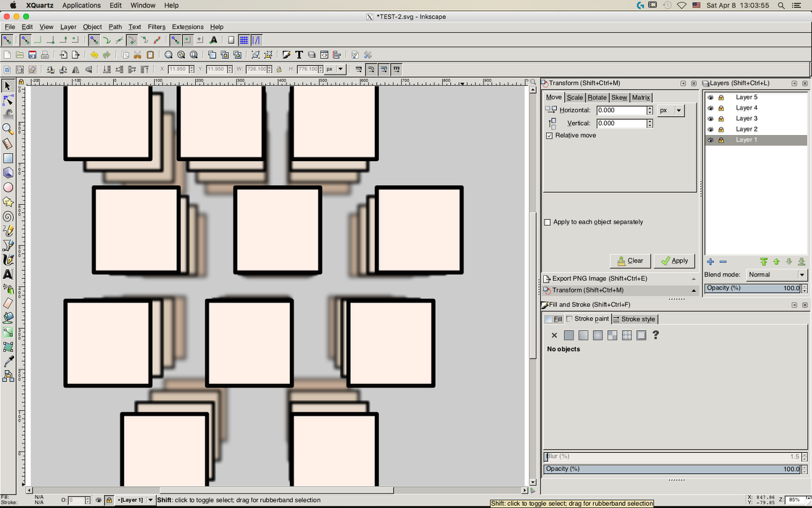Select the Text tool in the toolbox
812x508 pixels.
coord(8,274)
